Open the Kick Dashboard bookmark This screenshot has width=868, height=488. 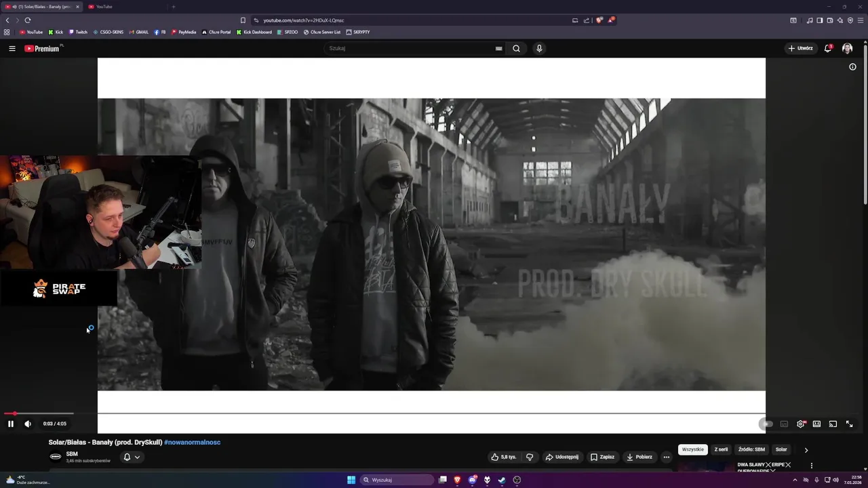click(254, 32)
